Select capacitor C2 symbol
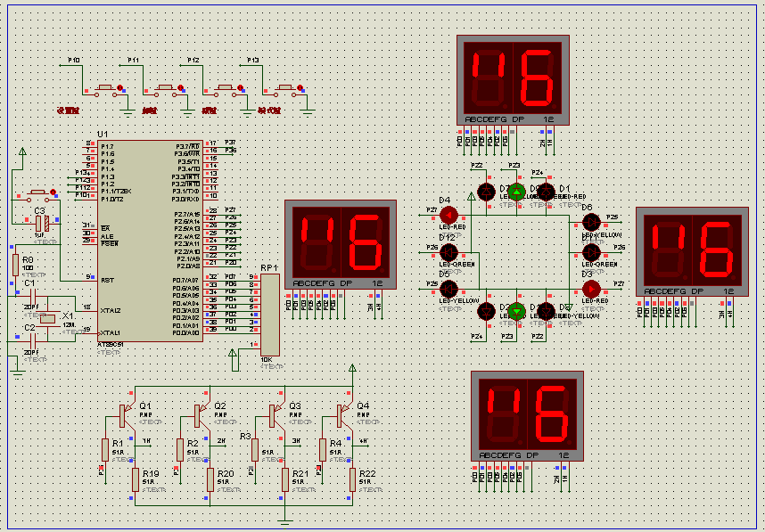The height and width of the screenshot is (532, 765). [x=33, y=342]
